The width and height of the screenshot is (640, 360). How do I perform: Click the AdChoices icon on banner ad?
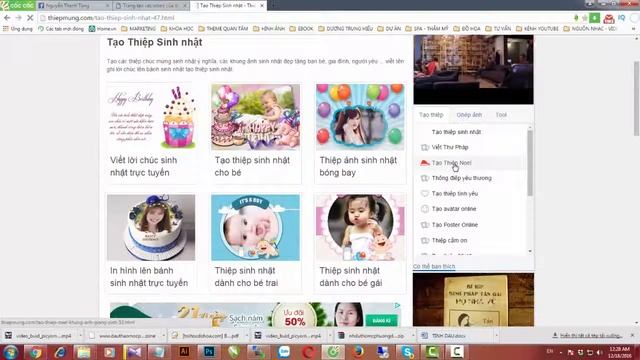pyautogui.click(x=397, y=305)
